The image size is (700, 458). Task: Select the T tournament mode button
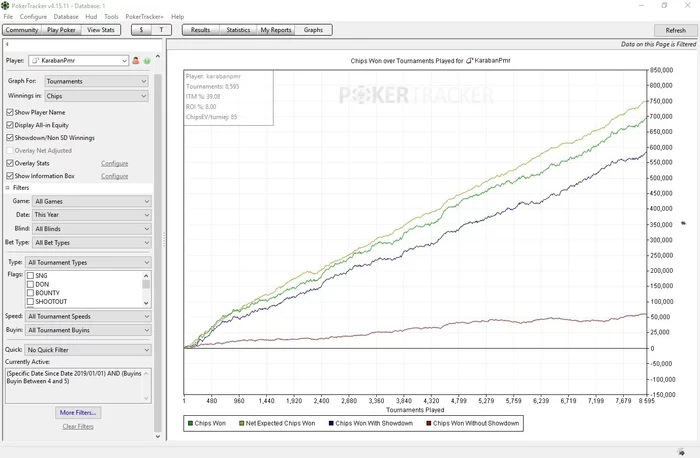tap(161, 30)
